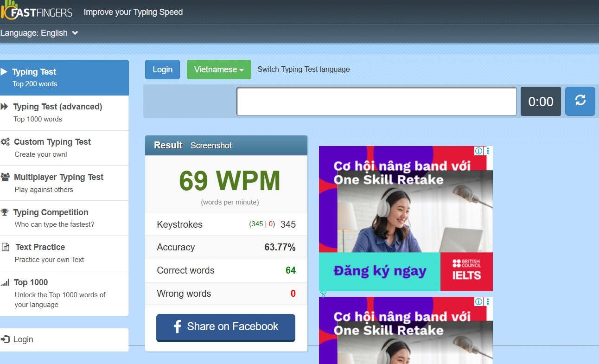Open Typing Competition
This screenshot has width=599, height=364.
[x=64, y=218]
